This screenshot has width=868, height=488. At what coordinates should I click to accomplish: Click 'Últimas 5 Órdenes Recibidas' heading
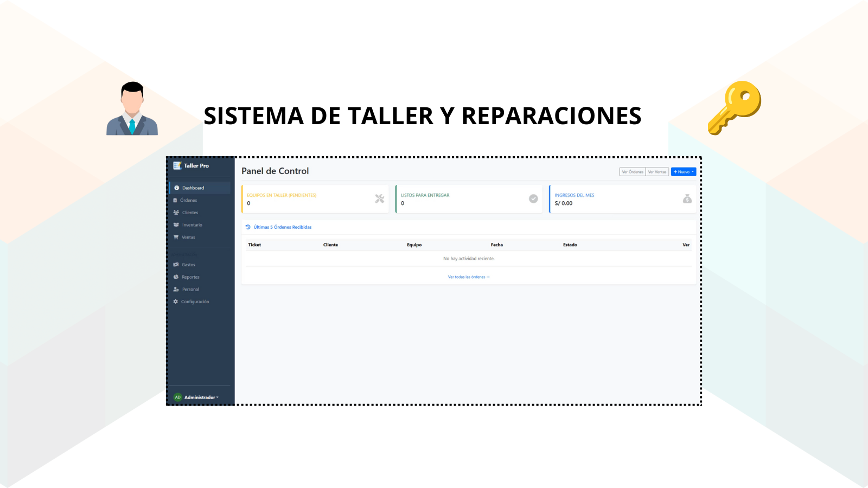[283, 227]
